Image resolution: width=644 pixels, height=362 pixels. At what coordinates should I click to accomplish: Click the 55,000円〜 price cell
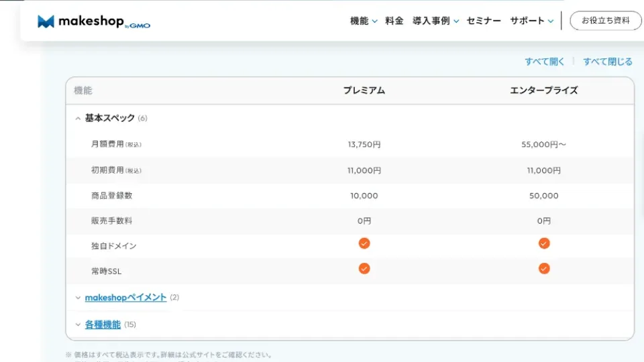pyautogui.click(x=544, y=145)
